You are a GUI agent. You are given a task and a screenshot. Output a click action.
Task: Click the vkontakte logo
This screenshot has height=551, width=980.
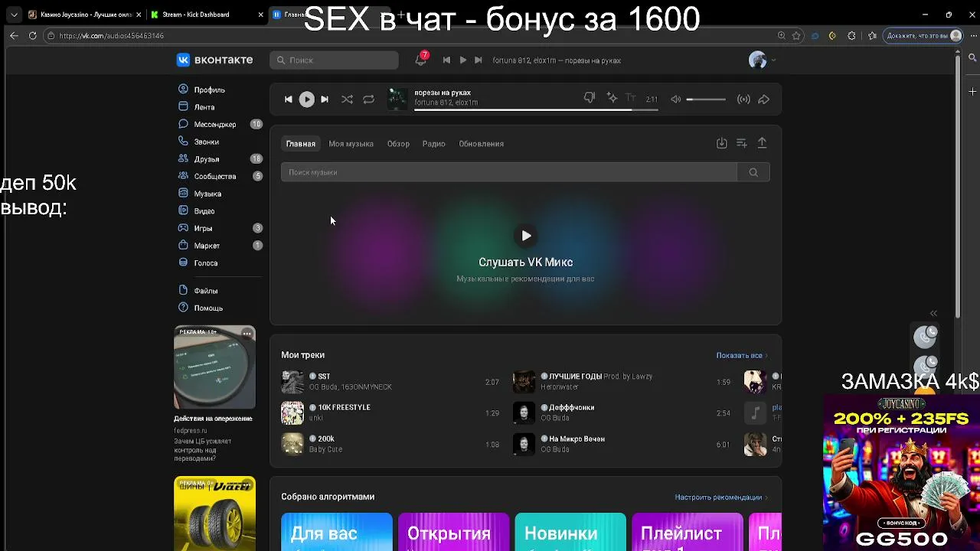tap(214, 60)
